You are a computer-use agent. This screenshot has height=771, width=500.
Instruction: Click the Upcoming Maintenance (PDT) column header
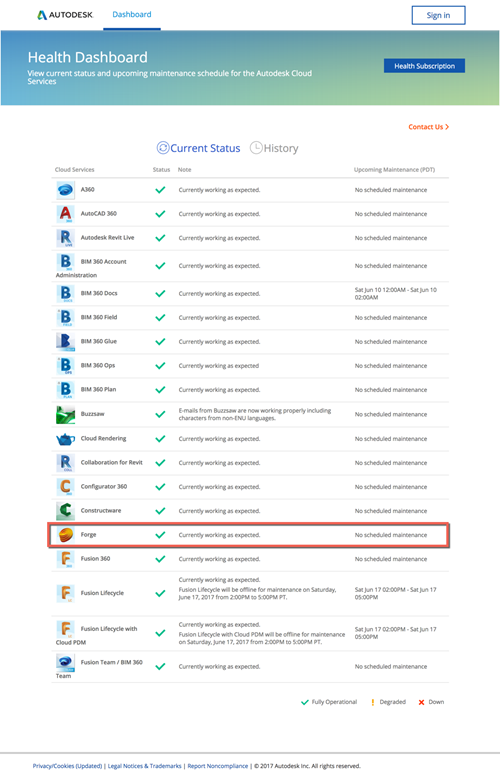(x=394, y=170)
